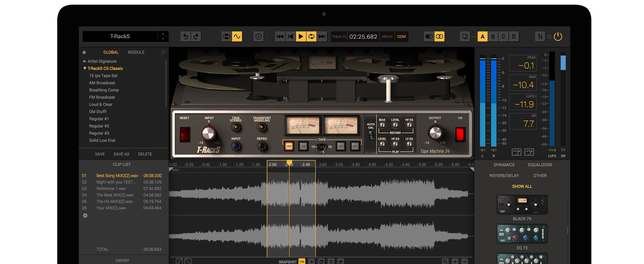
Task: Select tape formula GP9 button
Action: click(x=355, y=146)
